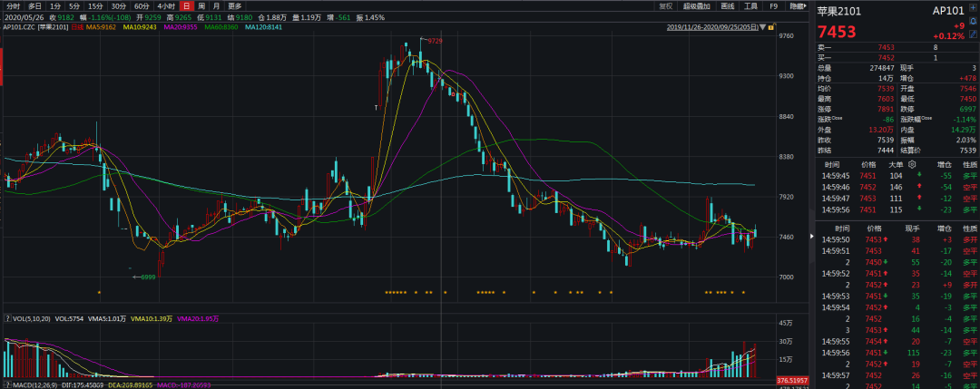Screen dimensions: 980x389
Task: Select MA20:9355 moving average label
Action: click(x=181, y=27)
